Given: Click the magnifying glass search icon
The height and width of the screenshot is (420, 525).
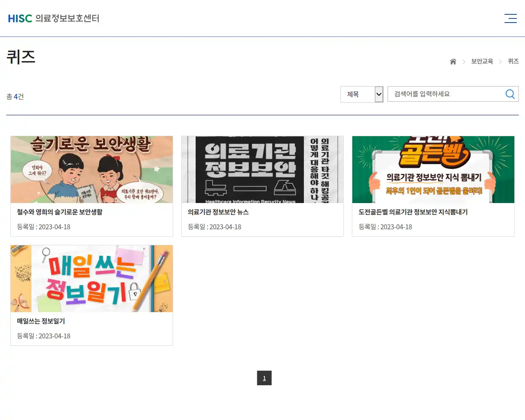Looking at the screenshot, I should click(510, 94).
